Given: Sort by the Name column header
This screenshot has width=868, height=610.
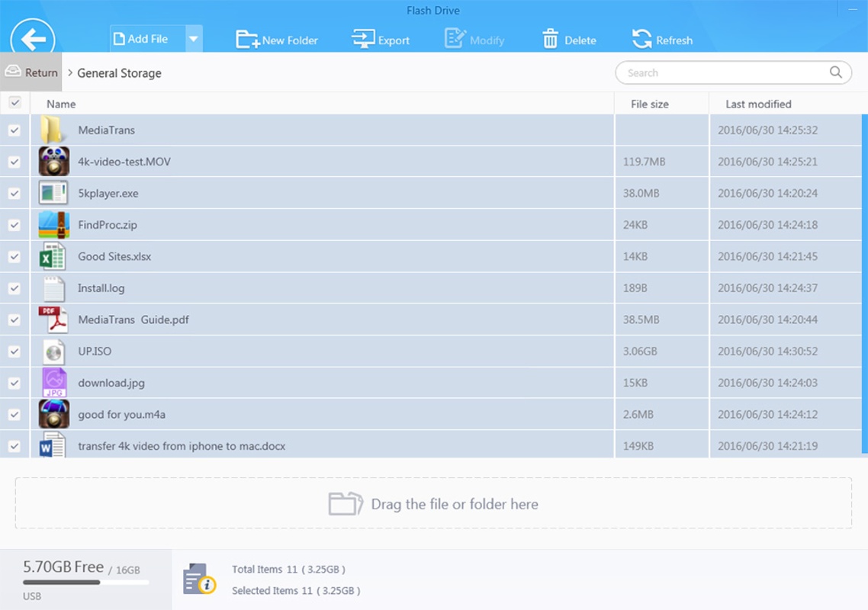Looking at the screenshot, I should pos(61,104).
